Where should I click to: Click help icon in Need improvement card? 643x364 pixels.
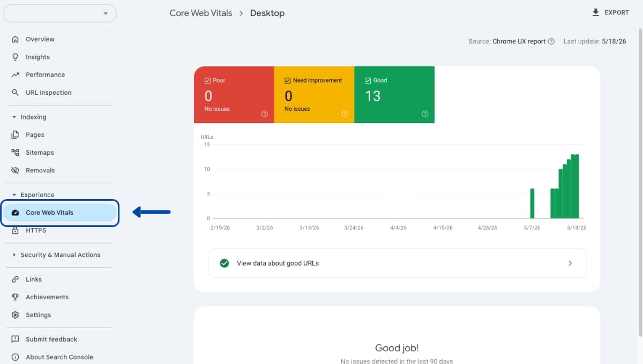click(345, 114)
